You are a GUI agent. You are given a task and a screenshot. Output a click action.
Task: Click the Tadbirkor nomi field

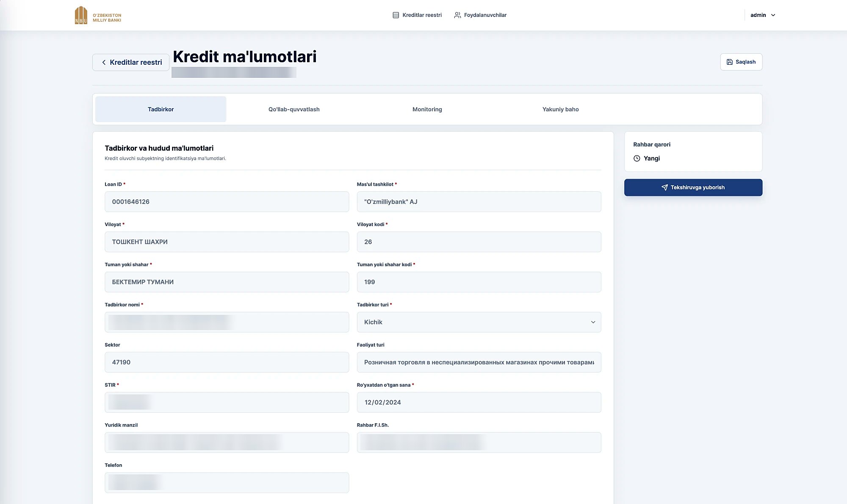click(227, 322)
